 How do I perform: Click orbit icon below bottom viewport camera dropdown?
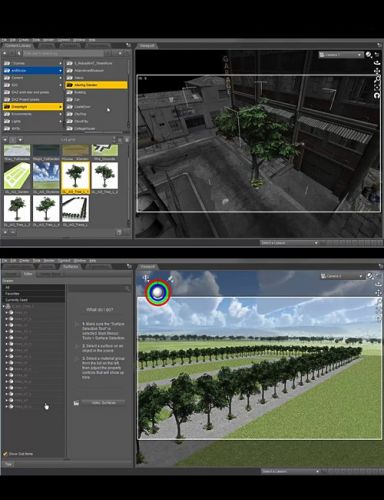click(378, 284)
